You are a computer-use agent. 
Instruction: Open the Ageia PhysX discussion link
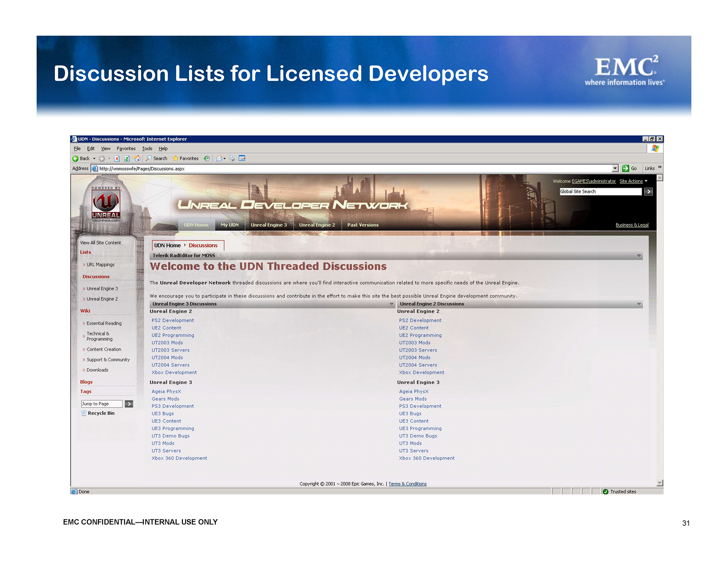click(x=166, y=392)
